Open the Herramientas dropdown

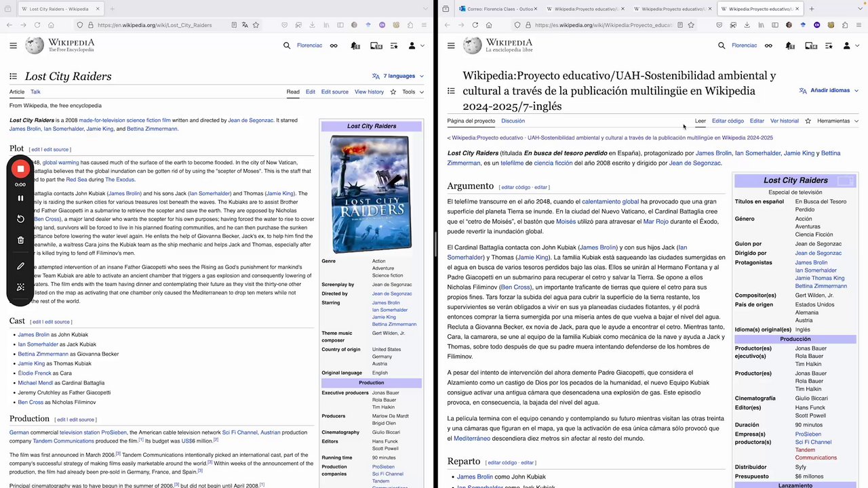click(837, 121)
